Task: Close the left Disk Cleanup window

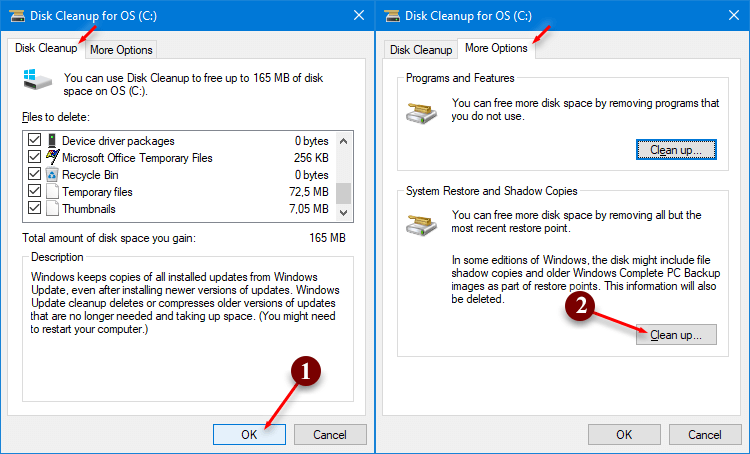Action: [359, 15]
